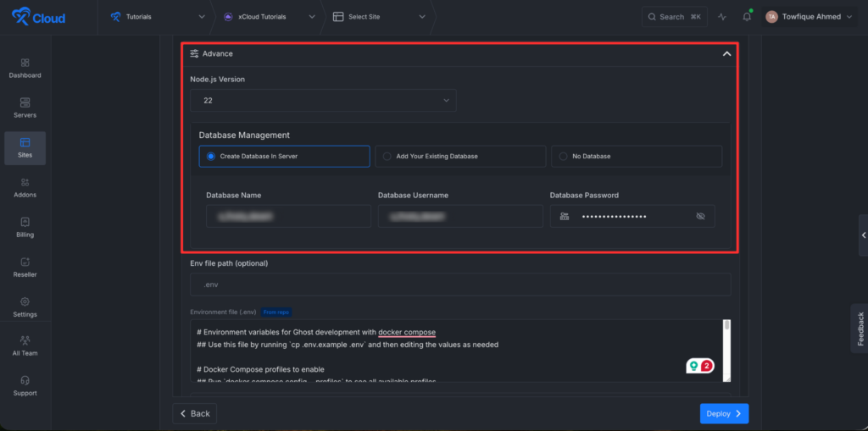Click the green lightbulb grammar badge

[693, 366]
